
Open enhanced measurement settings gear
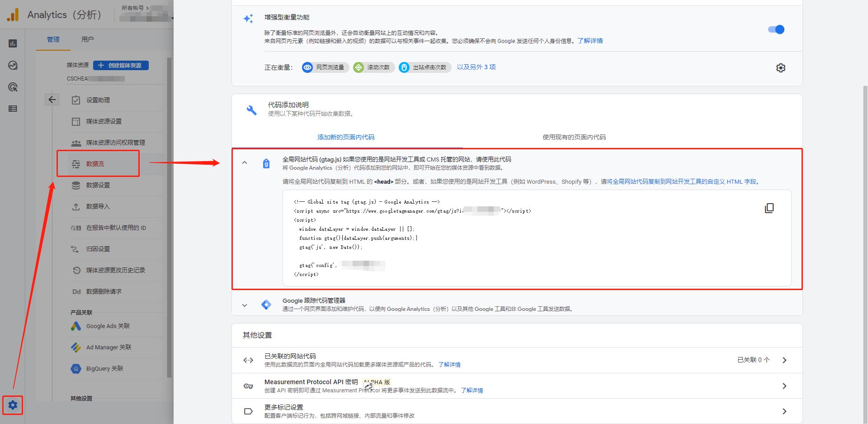[781, 68]
